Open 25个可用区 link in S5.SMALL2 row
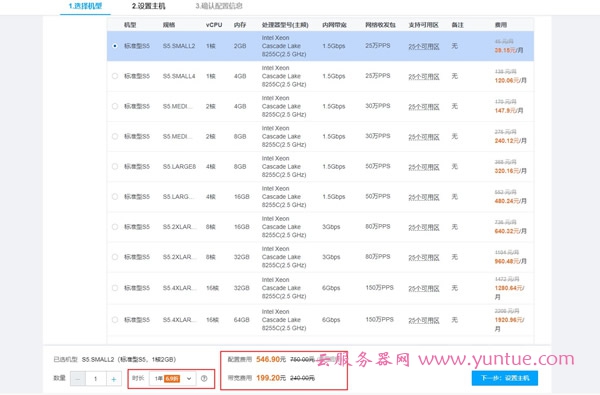 (424, 46)
